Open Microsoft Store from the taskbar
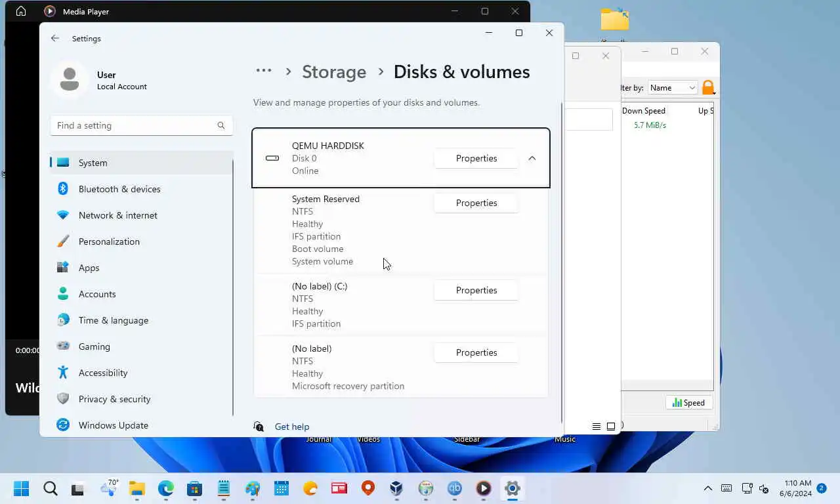 click(194, 488)
